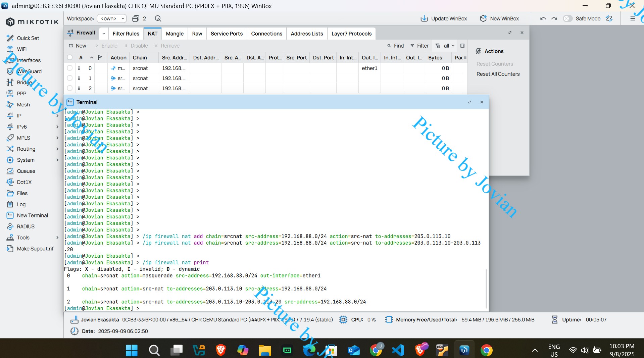Switch to the Address Lists tab
Screen dimensions: 644x358
307,34
